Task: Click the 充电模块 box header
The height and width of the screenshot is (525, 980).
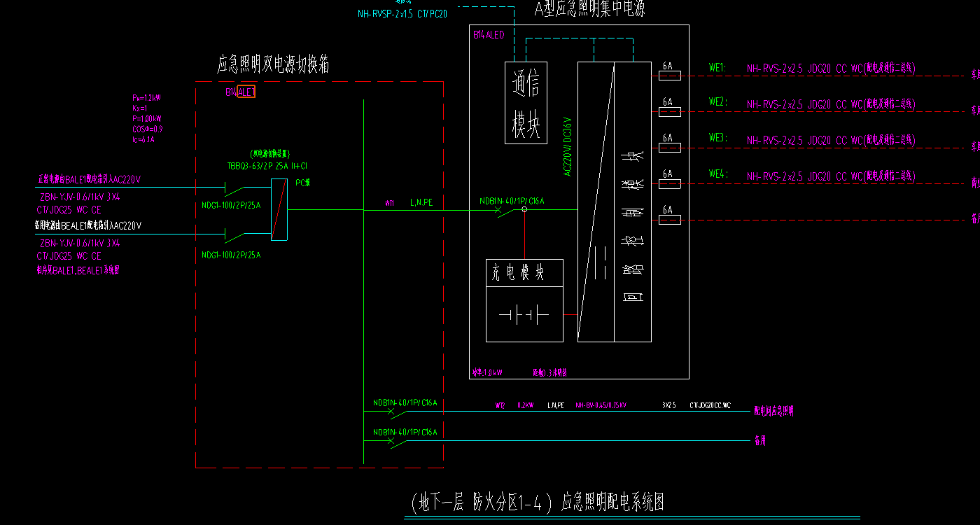Action: (524, 272)
